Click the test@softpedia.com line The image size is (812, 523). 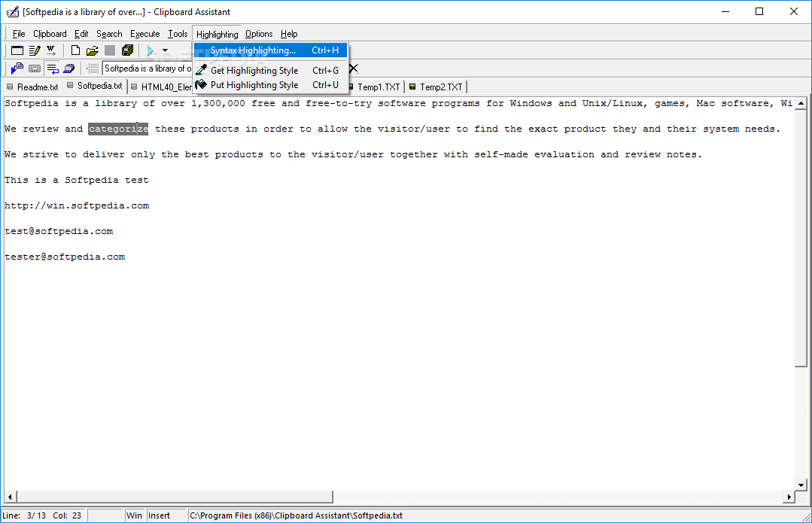pyautogui.click(x=59, y=232)
